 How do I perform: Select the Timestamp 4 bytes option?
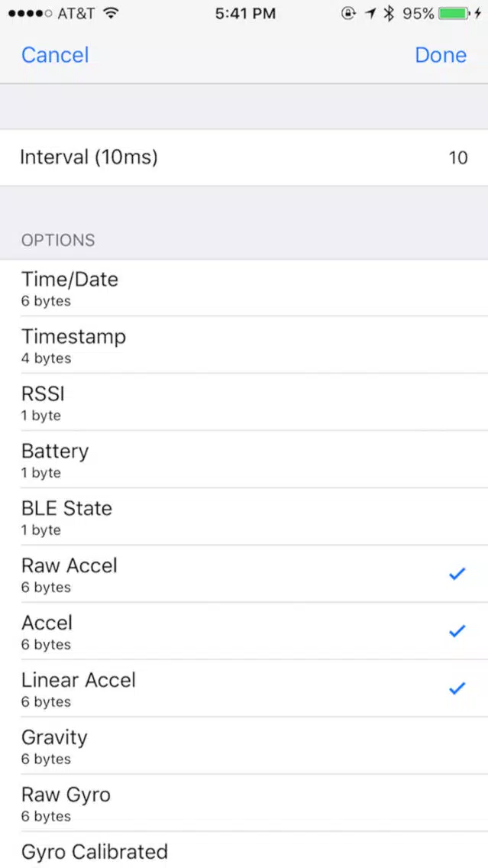(244, 345)
